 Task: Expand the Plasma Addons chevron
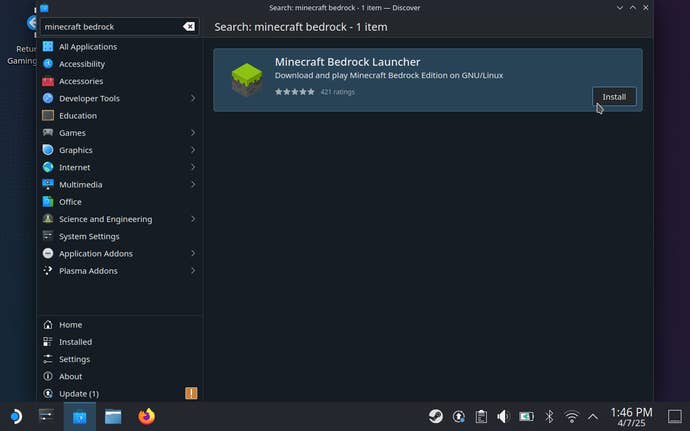click(193, 271)
